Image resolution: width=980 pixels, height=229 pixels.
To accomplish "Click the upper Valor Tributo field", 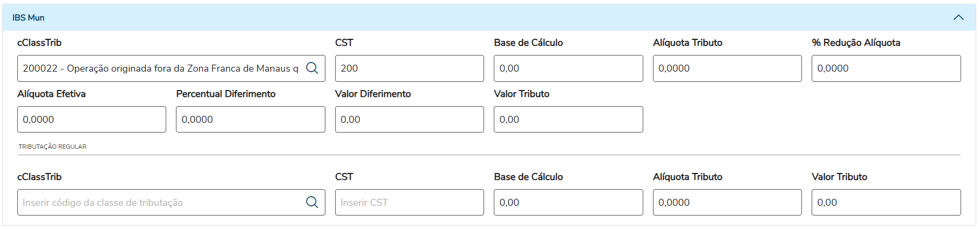I will click(x=568, y=120).
